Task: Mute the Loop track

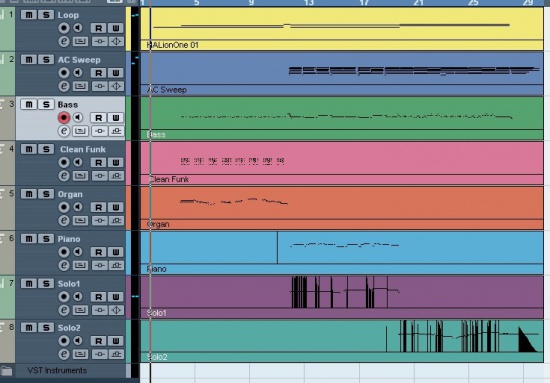Action: (x=29, y=15)
